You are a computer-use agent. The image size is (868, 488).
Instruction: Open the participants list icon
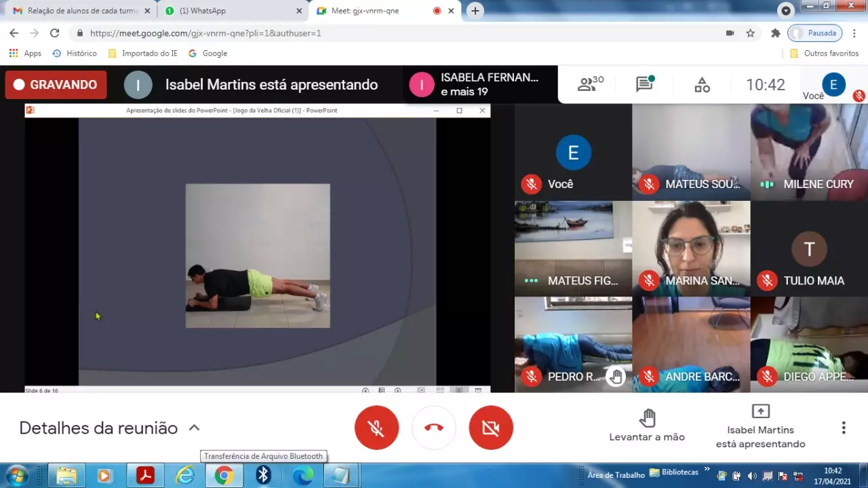click(589, 84)
